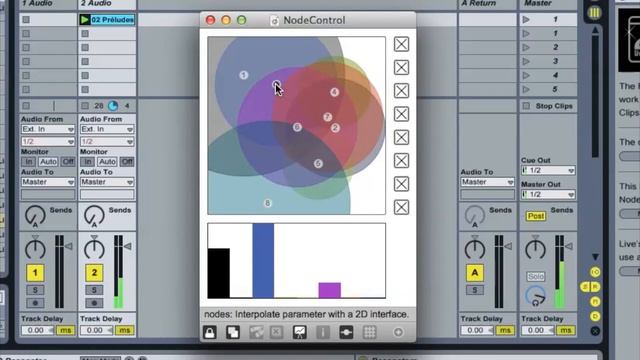Open track 2 Audio From Ext. In dropdown
The height and width of the screenshot is (360, 640).
(x=107, y=129)
